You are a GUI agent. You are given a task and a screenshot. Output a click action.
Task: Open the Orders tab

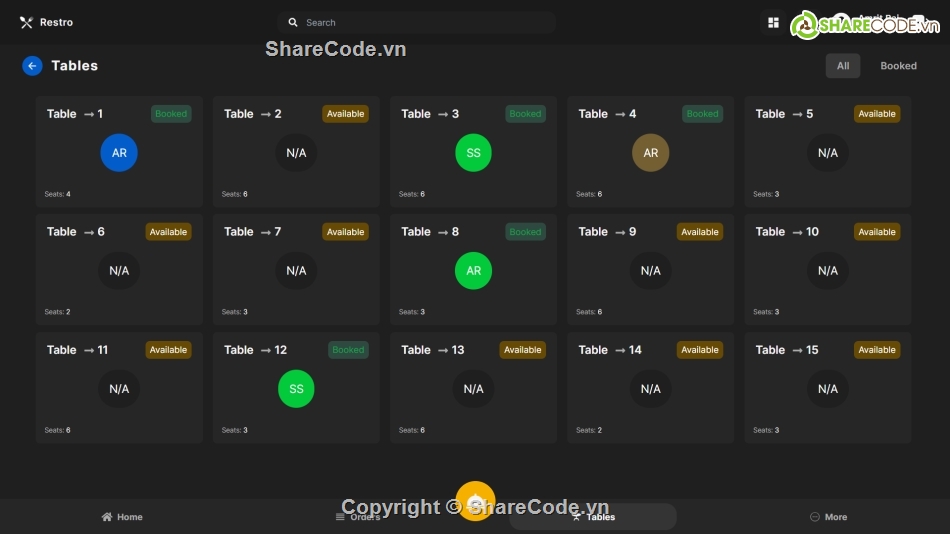tap(357, 517)
